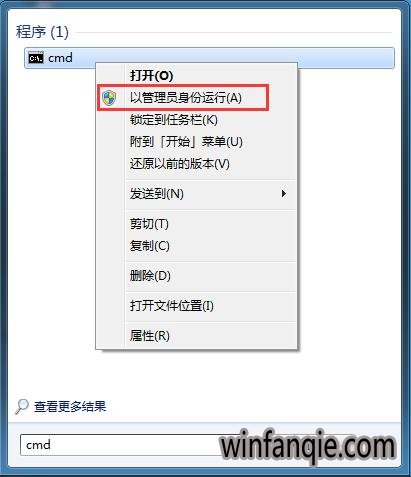
Task: Click the 查看更多结果 link
Action: pos(70,406)
